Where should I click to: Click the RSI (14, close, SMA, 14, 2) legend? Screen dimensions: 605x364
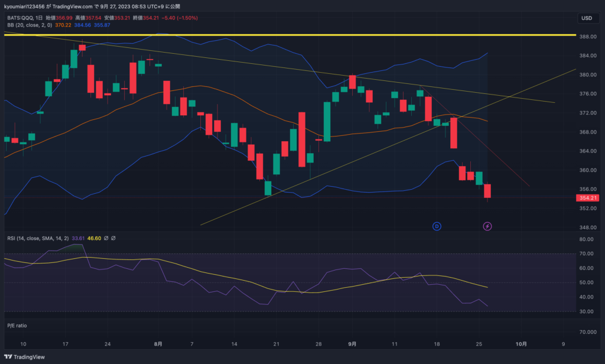pyautogui.click(x=38, y=238)
